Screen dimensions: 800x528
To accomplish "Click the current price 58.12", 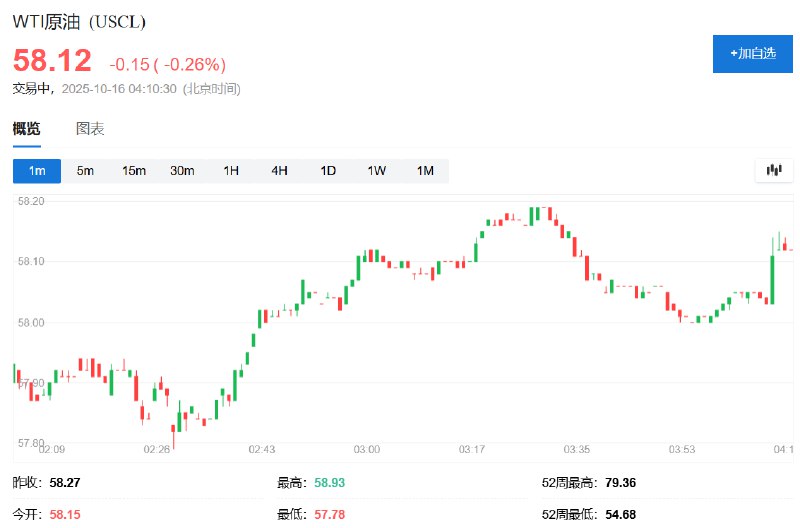I will [x=52, y=61].
